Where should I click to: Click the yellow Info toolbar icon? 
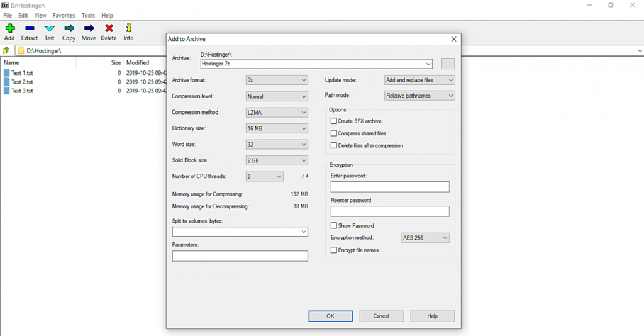[x=128, y=28]
